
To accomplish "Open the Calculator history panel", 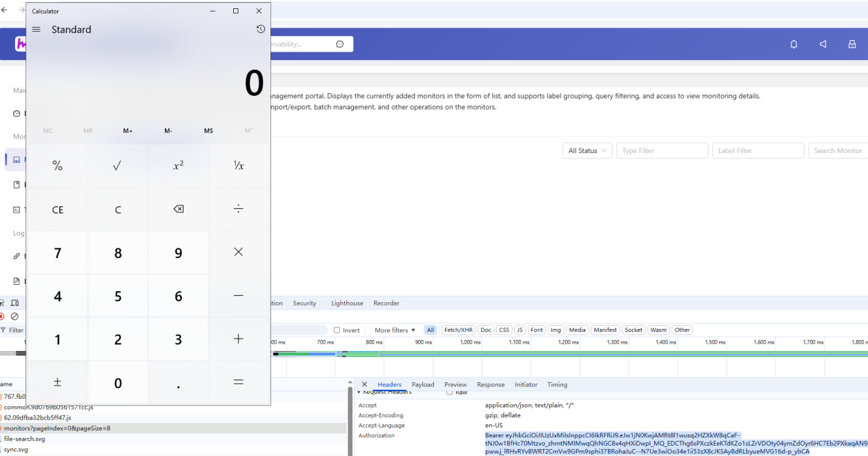I will (x=260, y=30).
